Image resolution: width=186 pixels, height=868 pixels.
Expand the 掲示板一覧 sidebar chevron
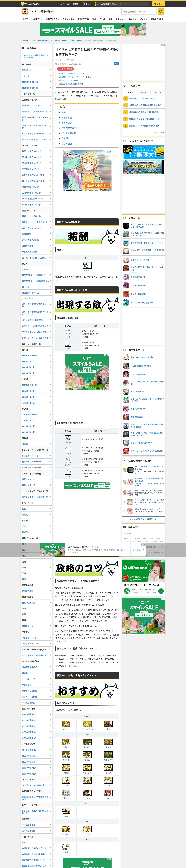pyautogui.click(x=51, y=70)
